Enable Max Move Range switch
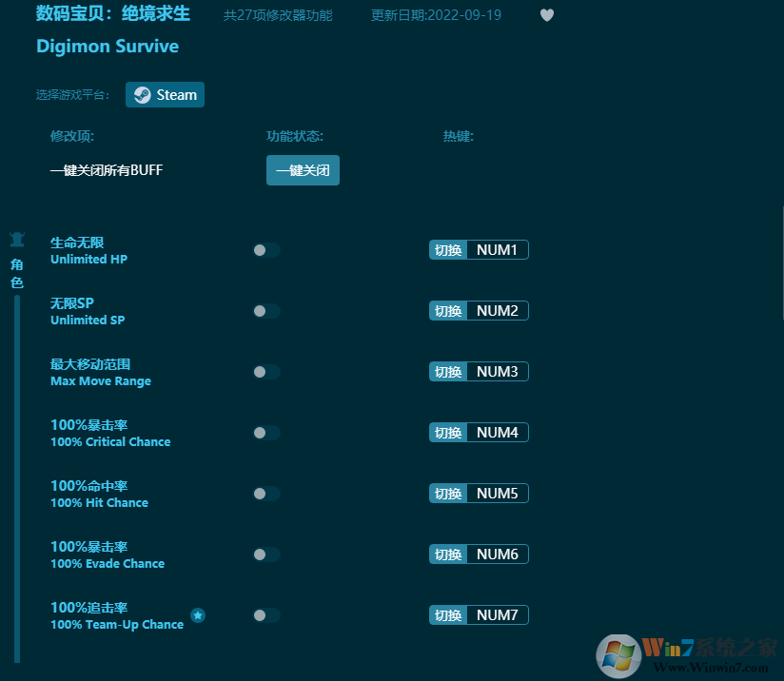The image size is (784, 681). (x=266, y=372)
